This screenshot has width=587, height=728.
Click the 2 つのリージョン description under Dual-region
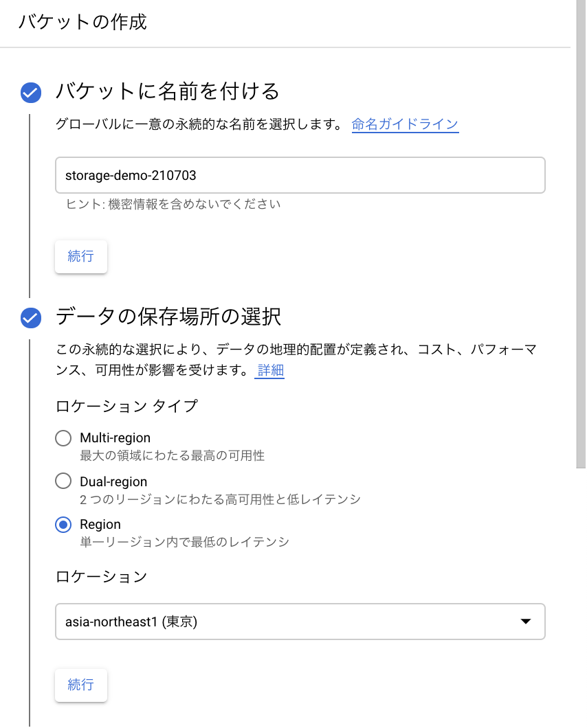[x=220, y=499]
